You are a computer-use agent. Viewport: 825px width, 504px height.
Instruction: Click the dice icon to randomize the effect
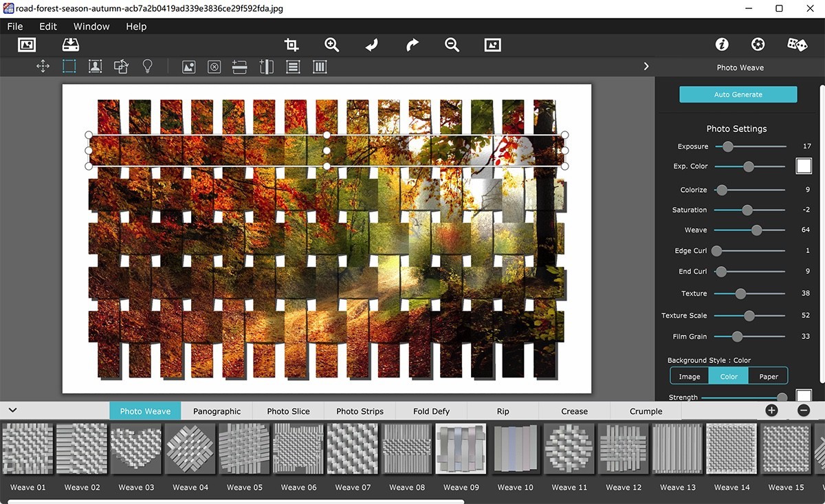797,43
